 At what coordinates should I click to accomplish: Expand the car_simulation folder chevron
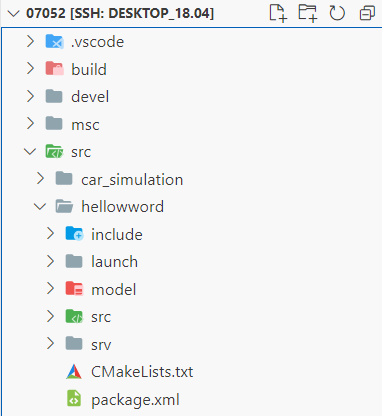tap(40, 179)
